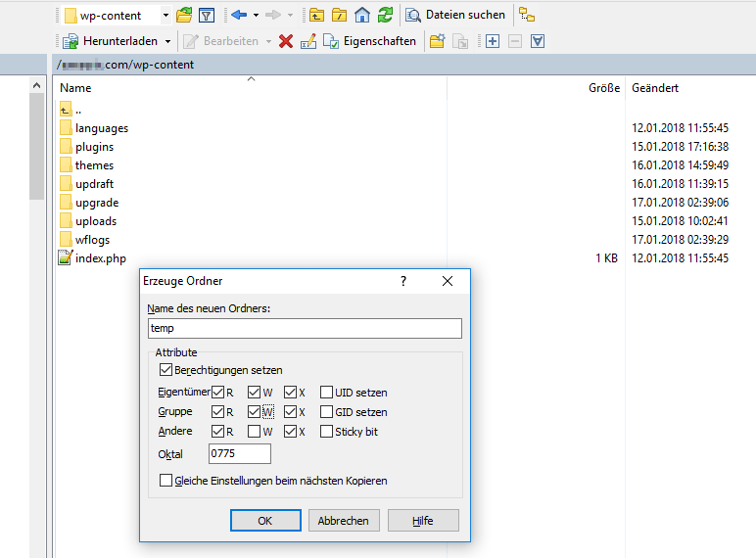Click Dateien suchen to find files
This screenshot has width=756, height=558.
coord(454,15)
